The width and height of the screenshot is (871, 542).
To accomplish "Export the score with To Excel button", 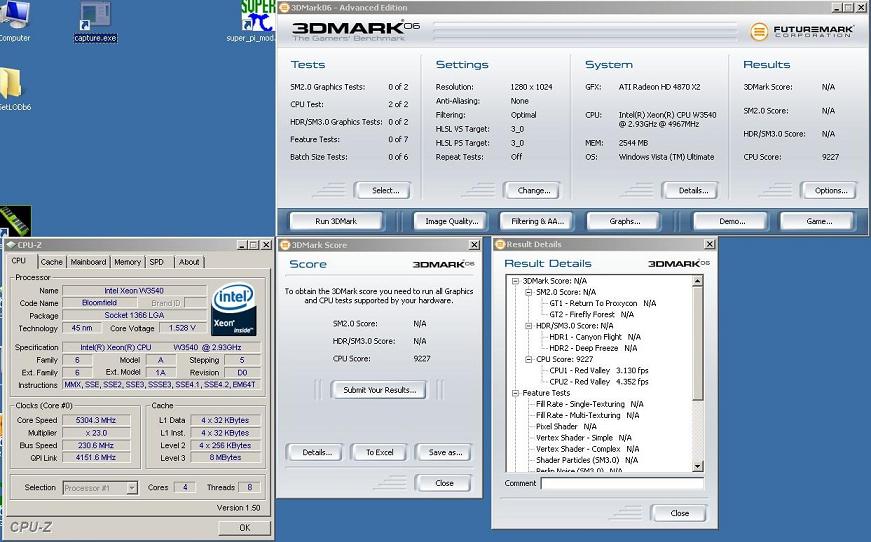I will (x=379, y=452).
